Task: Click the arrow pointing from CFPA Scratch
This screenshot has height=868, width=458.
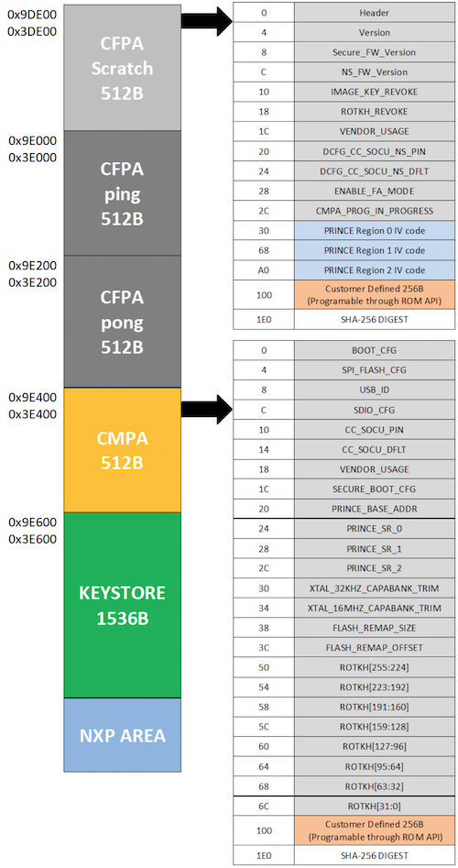Action: point(207,21)
